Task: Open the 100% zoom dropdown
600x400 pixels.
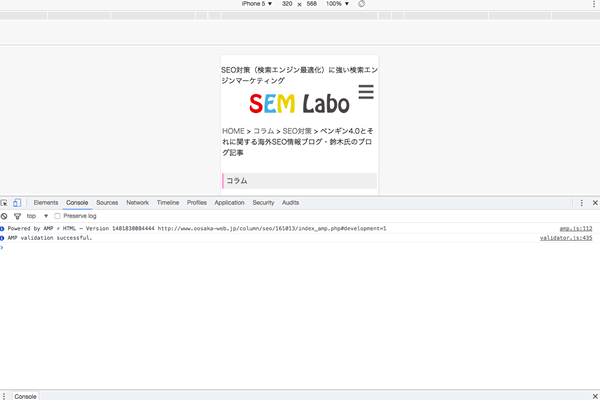Action: 337,4
